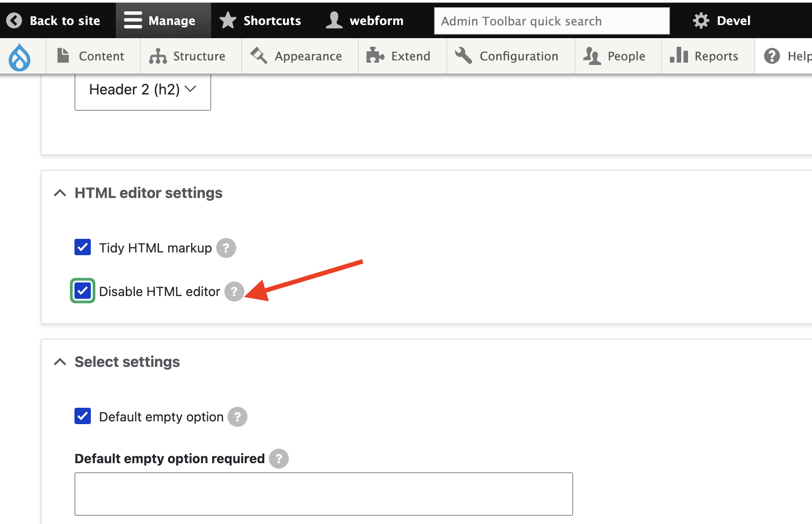Click the Back to site arrow icon
Viewport: 812px width, 524px height.
click(x=14, y=20)
